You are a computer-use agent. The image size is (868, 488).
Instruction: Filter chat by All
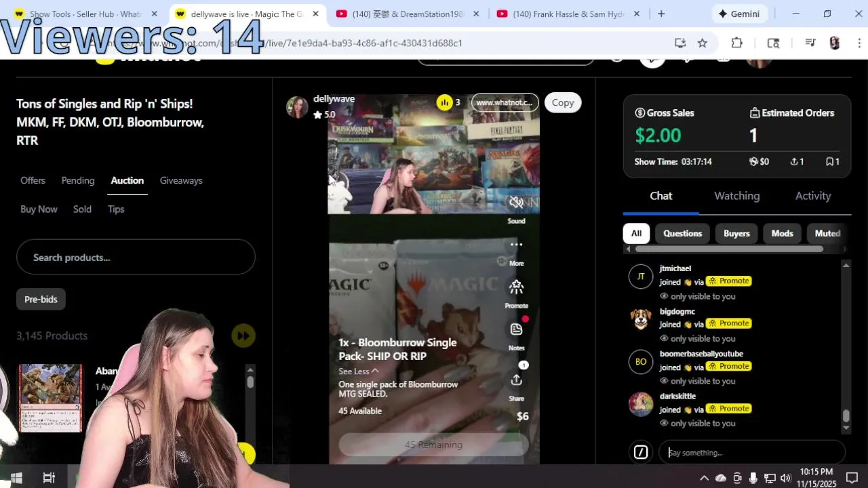[x=636, y=233]
